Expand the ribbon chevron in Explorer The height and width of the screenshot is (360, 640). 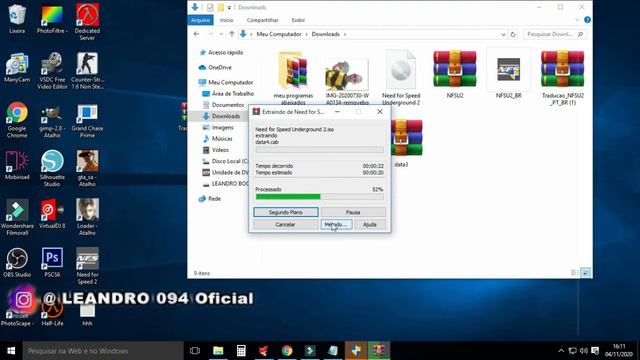click(577, 20)
